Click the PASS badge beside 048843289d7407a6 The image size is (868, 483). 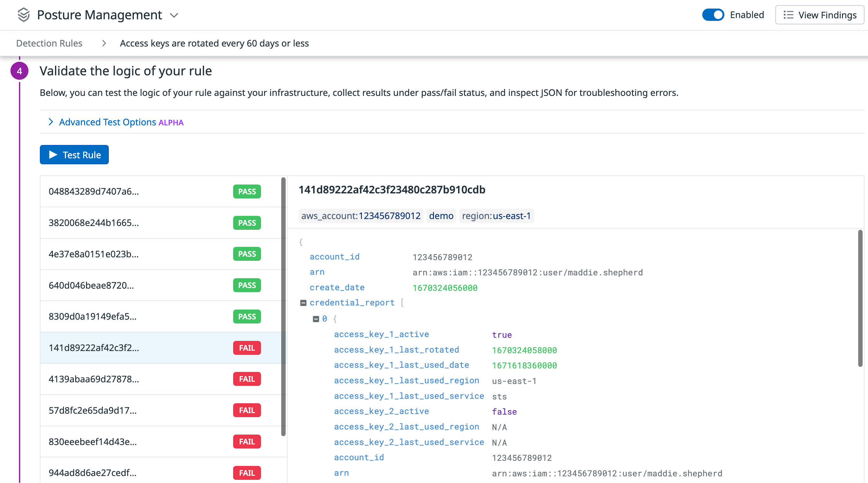click(247, 191)
